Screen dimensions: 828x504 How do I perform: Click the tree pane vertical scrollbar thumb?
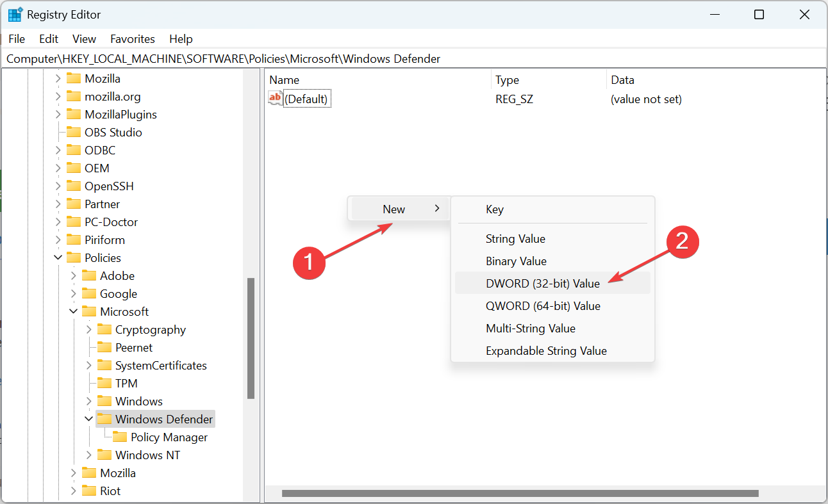tap(251, 338)
